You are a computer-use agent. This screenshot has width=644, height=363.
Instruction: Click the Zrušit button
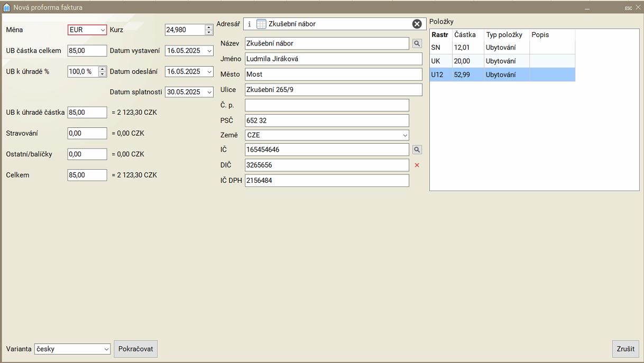coord(626,349)
